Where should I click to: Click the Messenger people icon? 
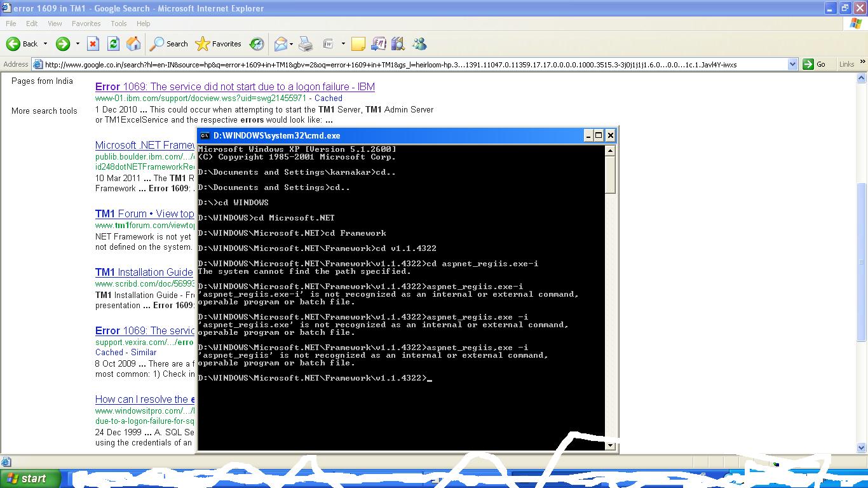[419, 44]
